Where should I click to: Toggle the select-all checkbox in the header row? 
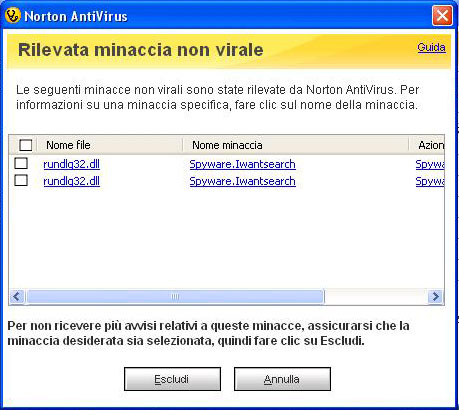click(x=26, y=145)
